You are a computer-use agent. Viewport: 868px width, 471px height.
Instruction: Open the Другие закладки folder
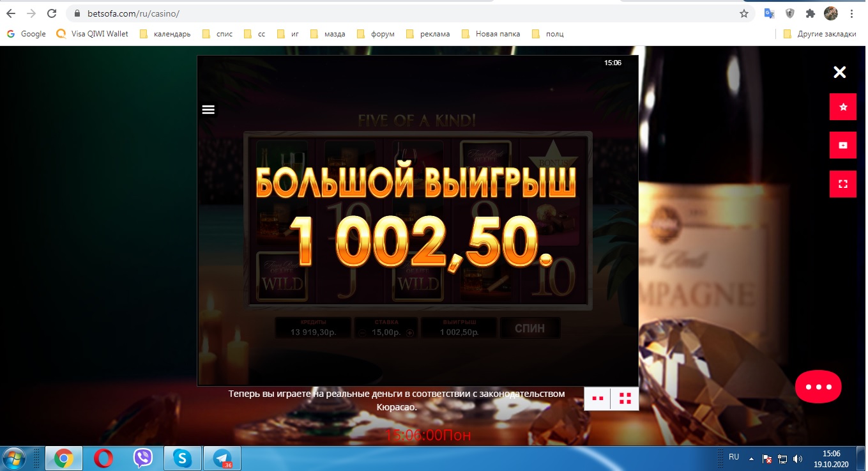819,34
